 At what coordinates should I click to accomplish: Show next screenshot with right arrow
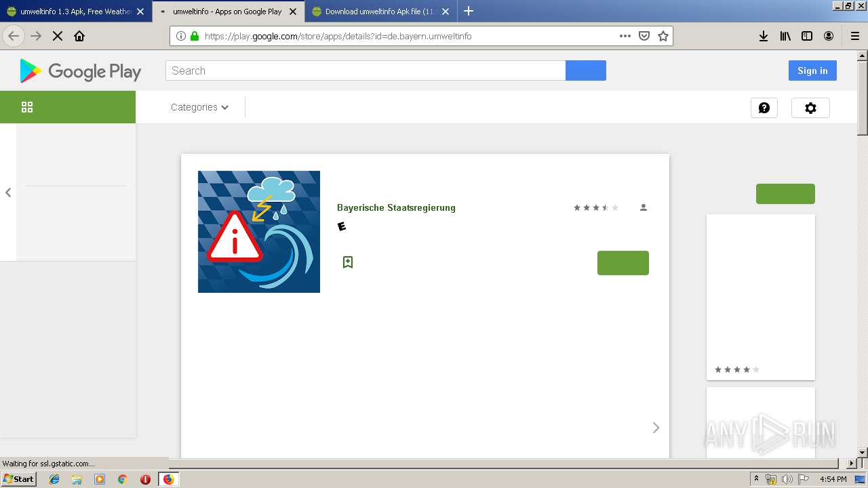click(656, 428)
